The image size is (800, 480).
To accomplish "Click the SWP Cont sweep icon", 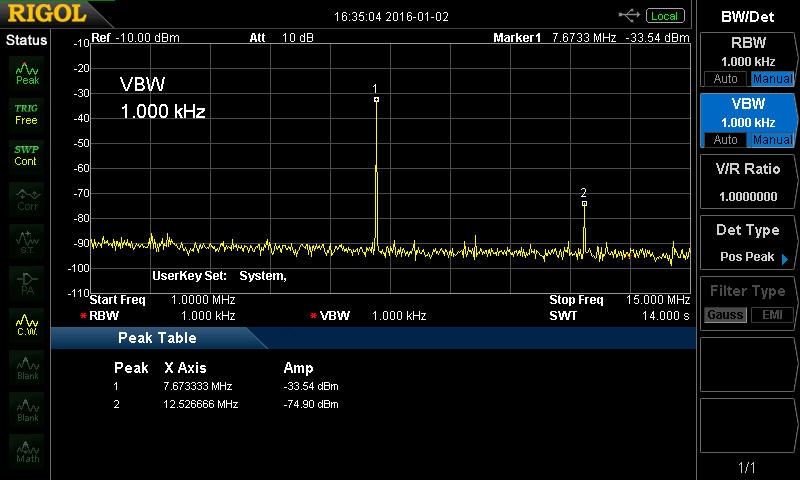I will click(26, 155).
